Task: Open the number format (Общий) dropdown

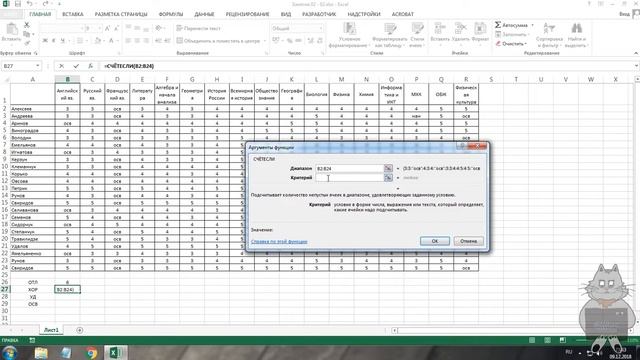Action: tap(321, 28)
